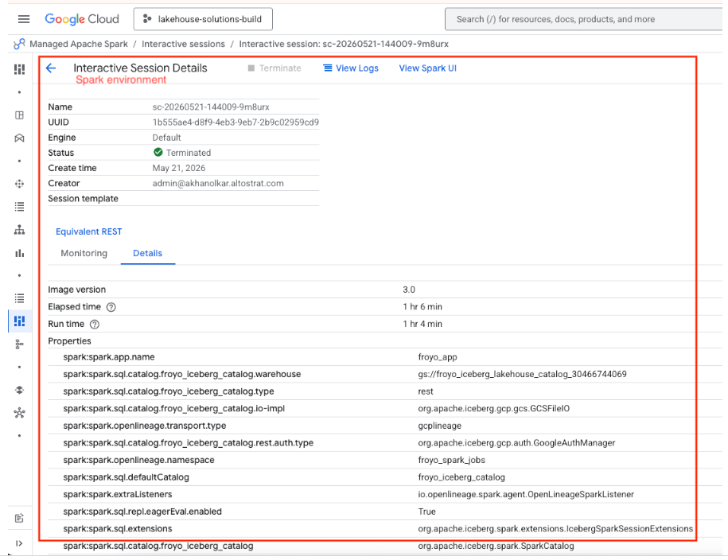Click the greyed-out Terminate button
The width and height of the screenshot is (728, 560).
point(274,68)
